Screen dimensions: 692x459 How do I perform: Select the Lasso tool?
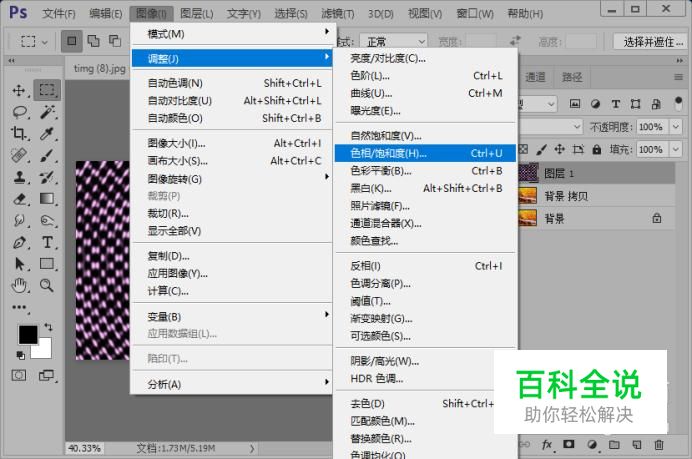(x=19, y=112)
